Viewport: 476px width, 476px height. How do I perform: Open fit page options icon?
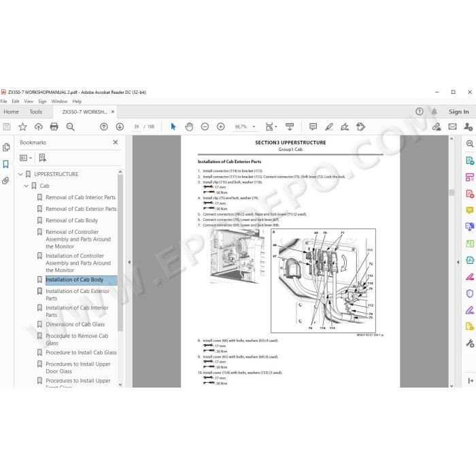click(271, 126)
